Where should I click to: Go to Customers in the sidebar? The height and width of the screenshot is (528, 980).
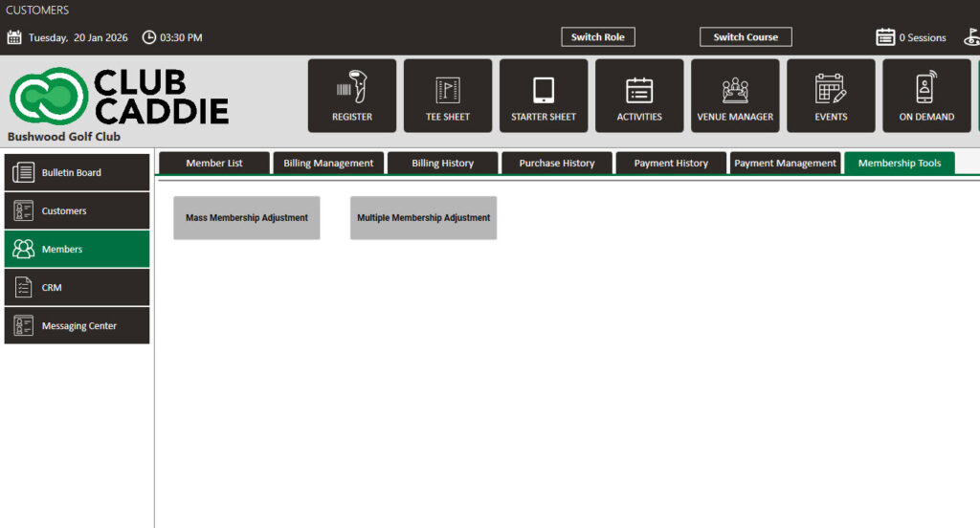pos(77,211)
